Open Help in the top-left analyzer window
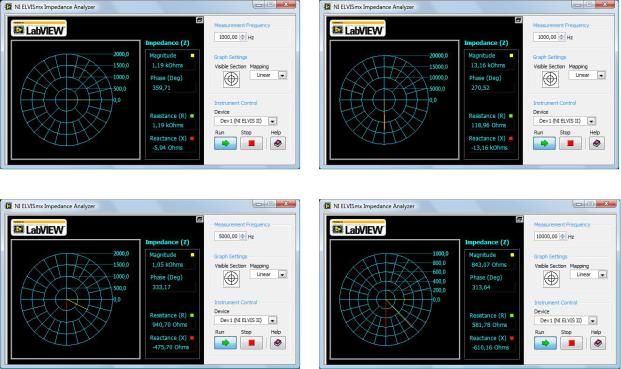 pos(278,143)
